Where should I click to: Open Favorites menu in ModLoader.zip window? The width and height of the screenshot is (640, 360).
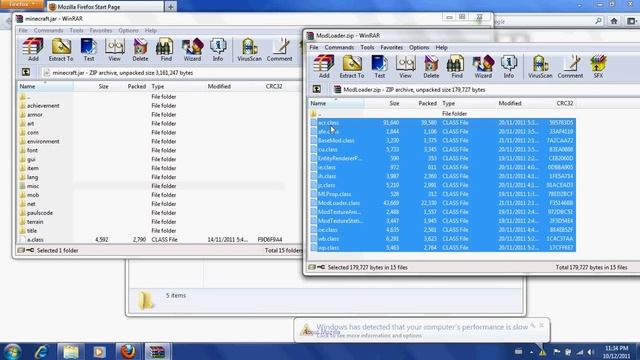[391, 47]
